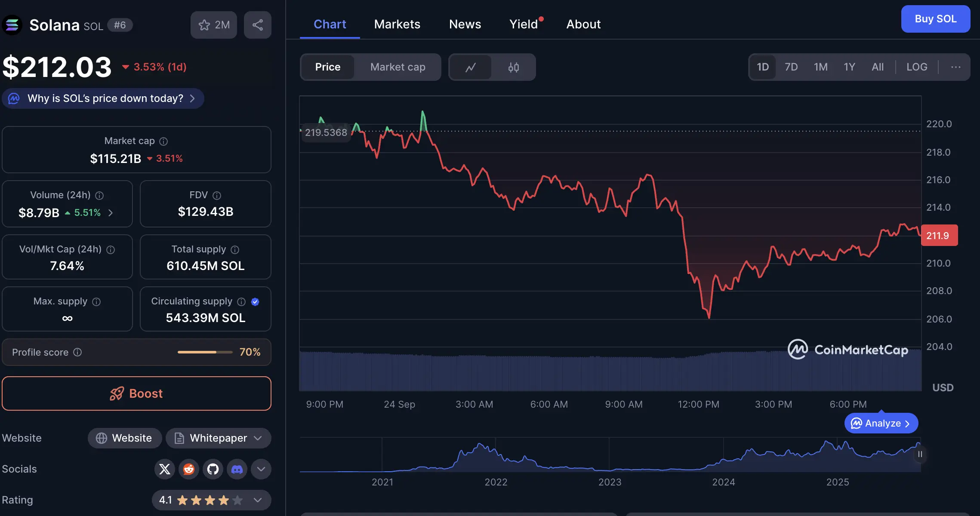Toggle LOG scale on chart
The width and height of the screenshot is (980, 516).
pyautogui.click(x=917, y=67)
